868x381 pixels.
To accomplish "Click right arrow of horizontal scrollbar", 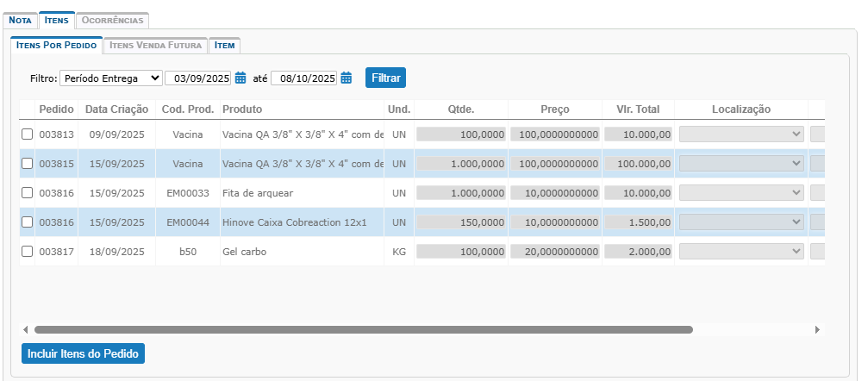I will tap(817, 329).
